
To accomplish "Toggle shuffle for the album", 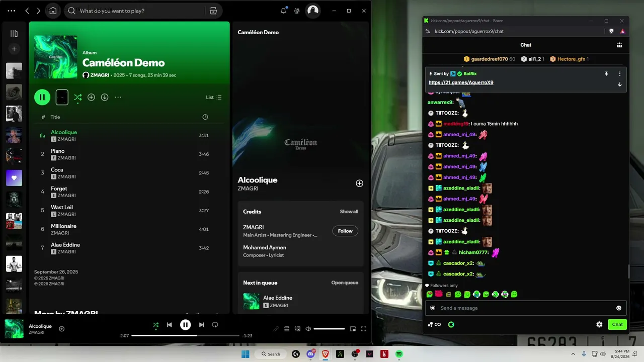I will click(x=77, y=97).
